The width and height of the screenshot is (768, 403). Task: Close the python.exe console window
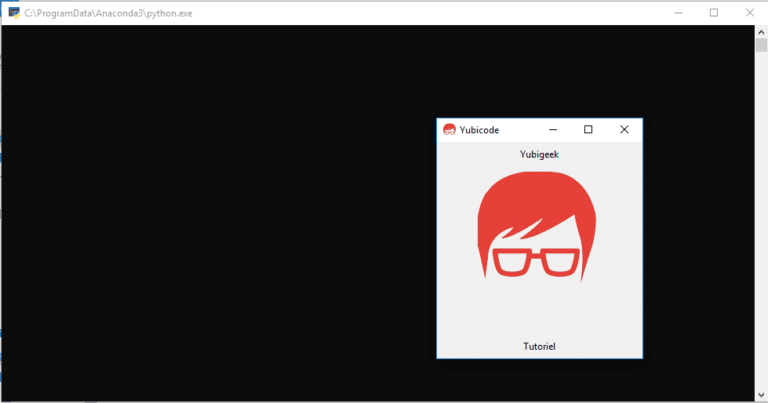coord(749,13)
